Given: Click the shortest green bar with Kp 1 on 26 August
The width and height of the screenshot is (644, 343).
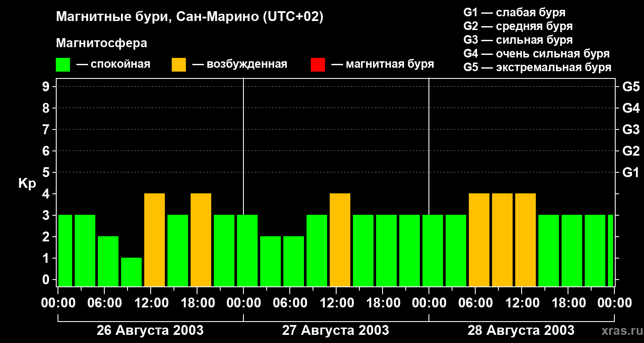Looking at the screenshot, I should [131, 272].
